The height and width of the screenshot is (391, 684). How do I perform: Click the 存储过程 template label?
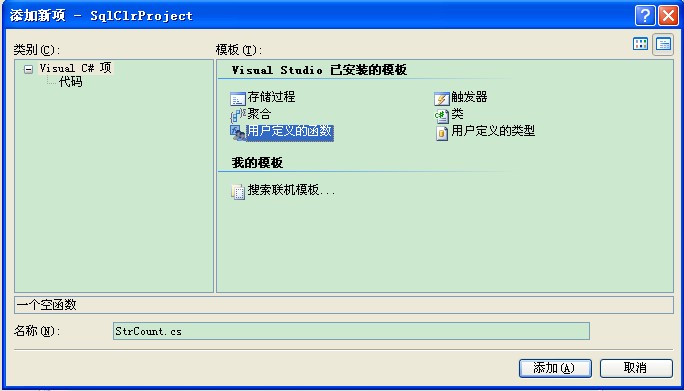coord(271,97)
